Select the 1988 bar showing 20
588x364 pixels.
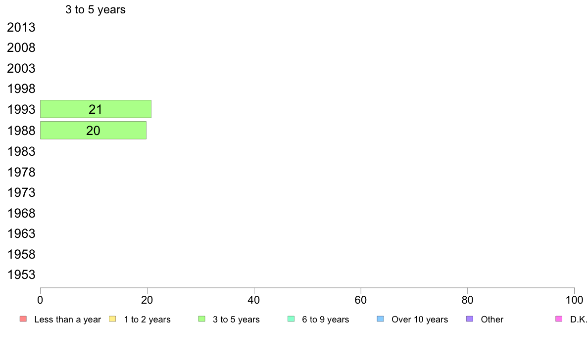94,131
